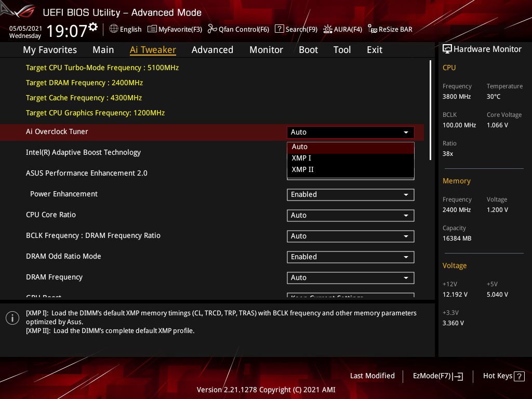Click Target CPU Graphics Frequency text

coord(96,113)
